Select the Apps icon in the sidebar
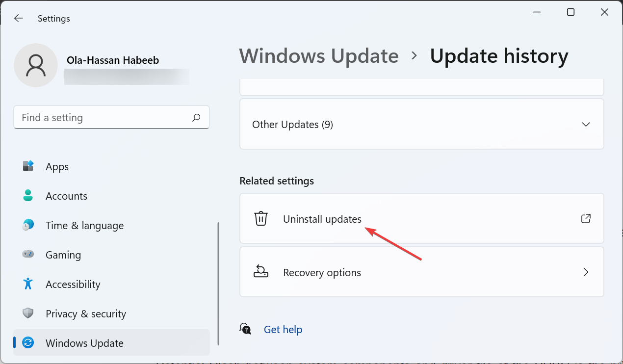623x364 pixels. [28, 166]
